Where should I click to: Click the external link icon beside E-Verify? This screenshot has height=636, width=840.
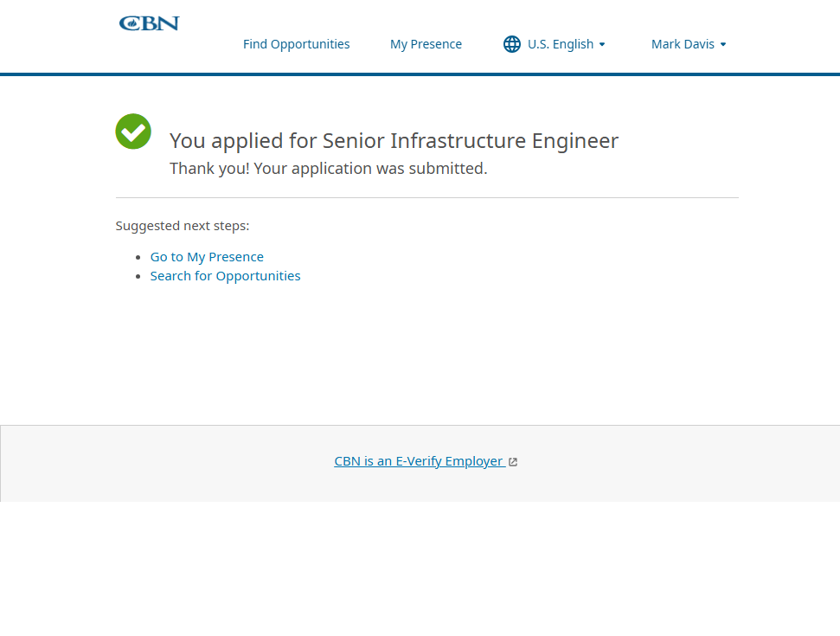tap(513, 462)
